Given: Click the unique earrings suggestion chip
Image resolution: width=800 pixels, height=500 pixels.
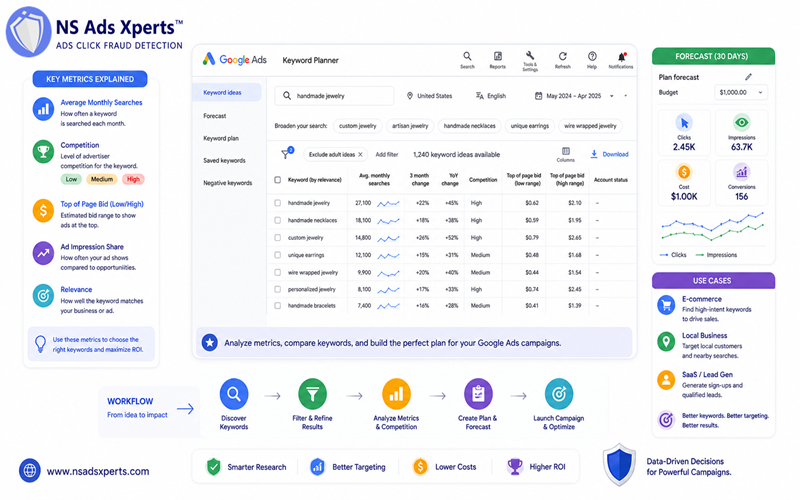Looking at the screenshot, I should pos(530,126).
